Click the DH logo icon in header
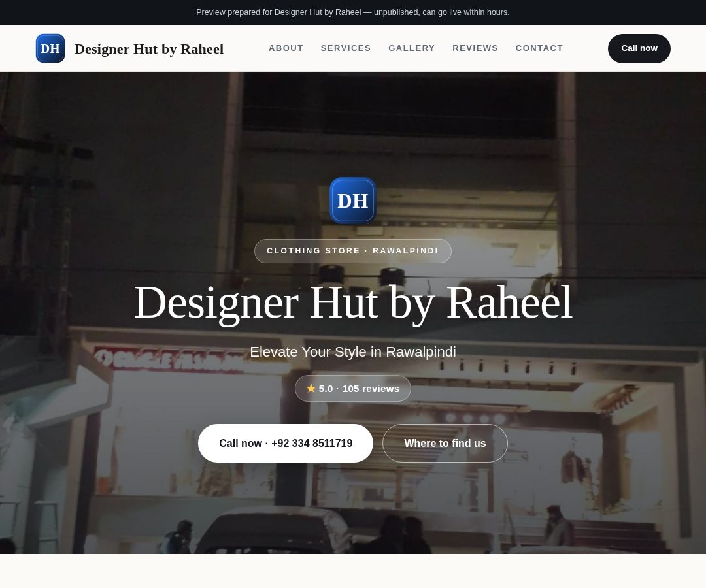 (x=50, y=48)
